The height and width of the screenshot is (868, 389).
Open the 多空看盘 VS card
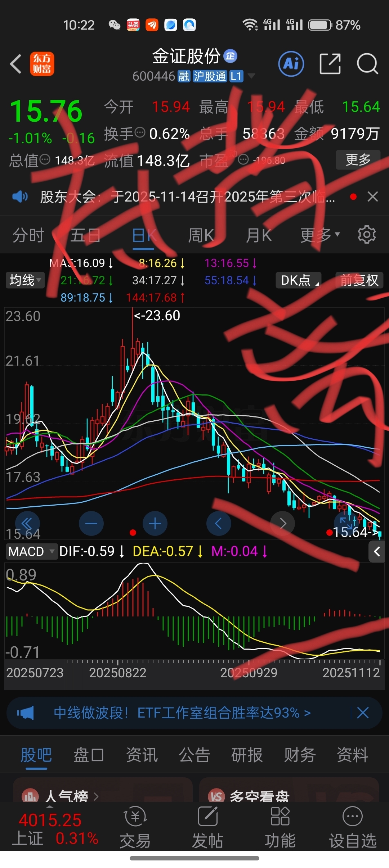pyautogui.click(x=289, y=790)
